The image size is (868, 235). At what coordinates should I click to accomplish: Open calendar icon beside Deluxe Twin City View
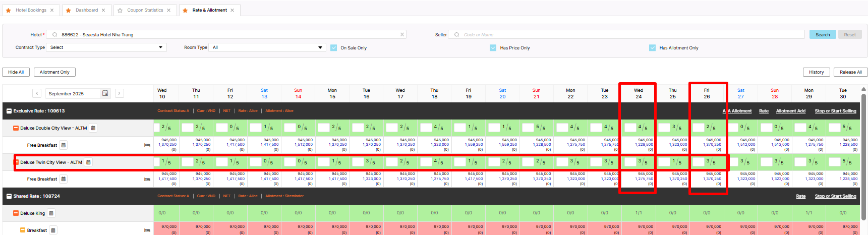[89, 162]
